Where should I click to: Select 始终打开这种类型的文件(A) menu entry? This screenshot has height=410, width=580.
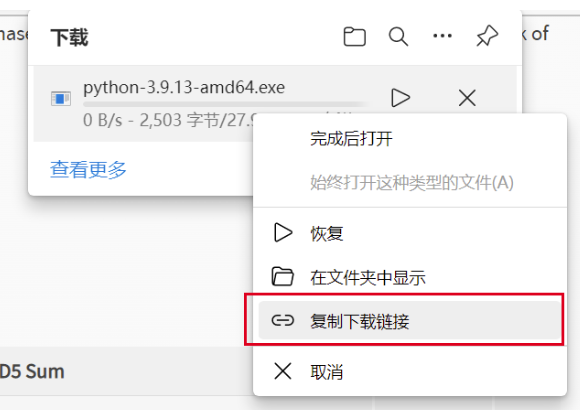(410, 183)
